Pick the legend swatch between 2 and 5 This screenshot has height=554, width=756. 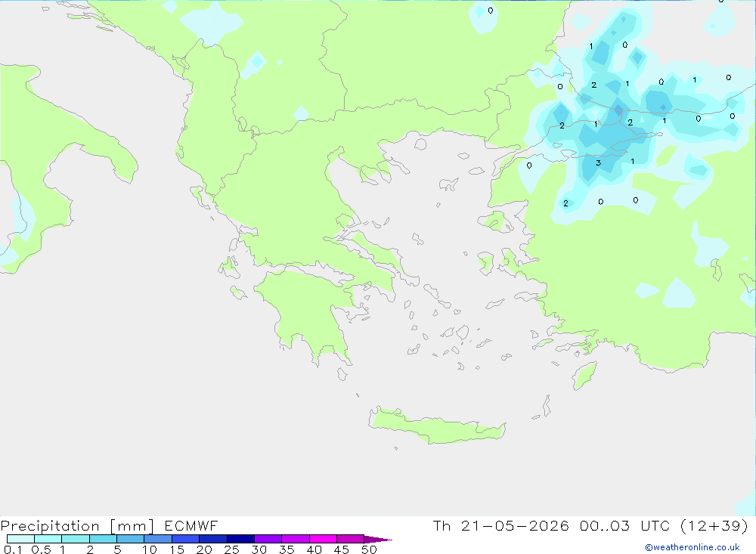pos(103,539)
